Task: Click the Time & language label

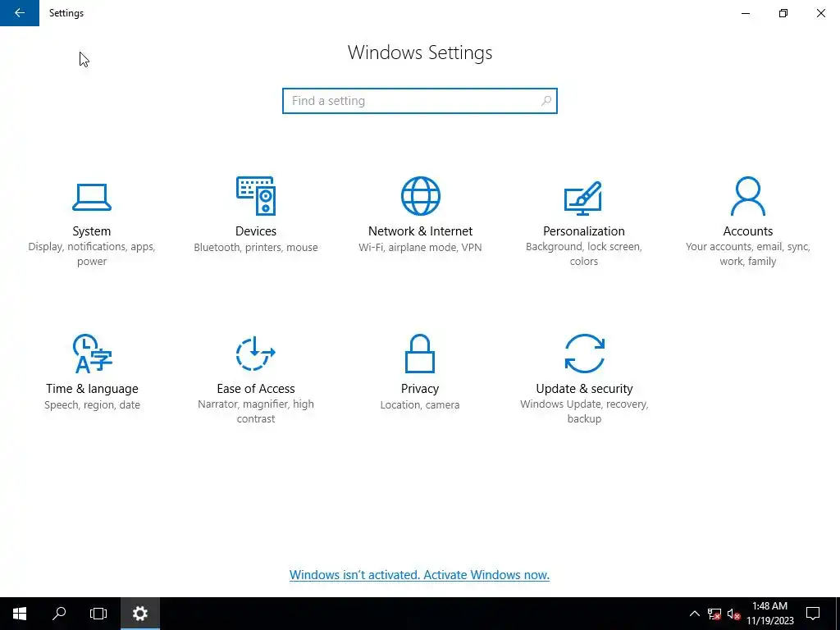Action: coord(92,388)
